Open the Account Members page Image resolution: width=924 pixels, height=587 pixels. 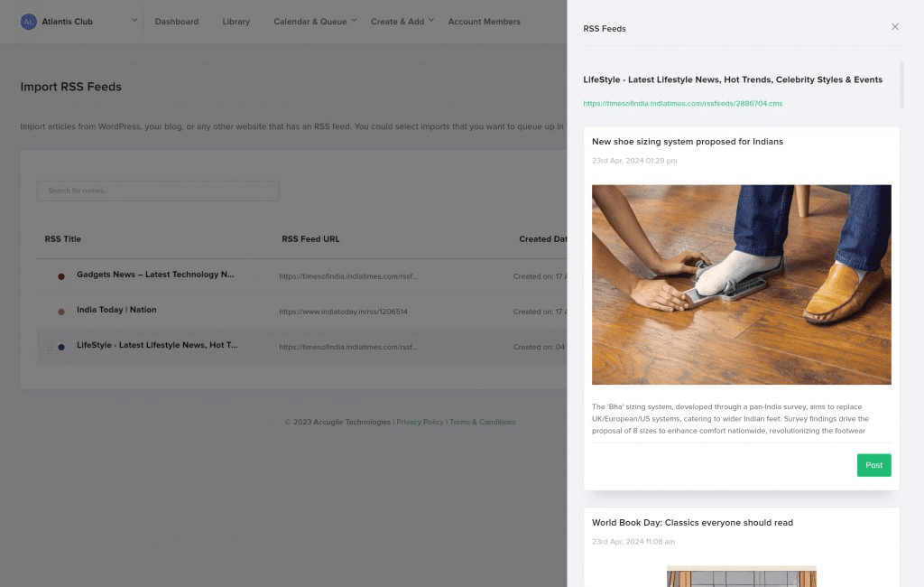pos(484,22)
